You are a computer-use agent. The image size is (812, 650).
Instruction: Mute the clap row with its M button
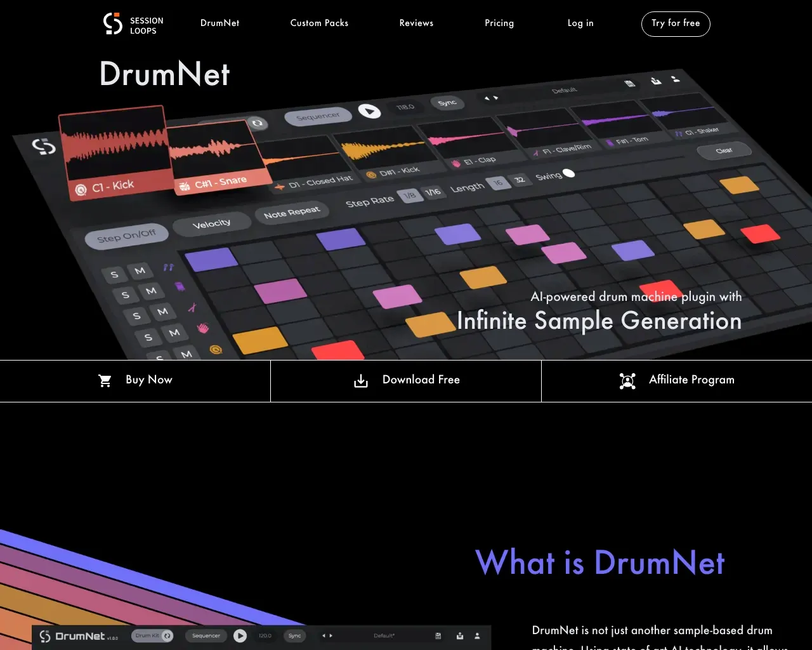point(174,332)
